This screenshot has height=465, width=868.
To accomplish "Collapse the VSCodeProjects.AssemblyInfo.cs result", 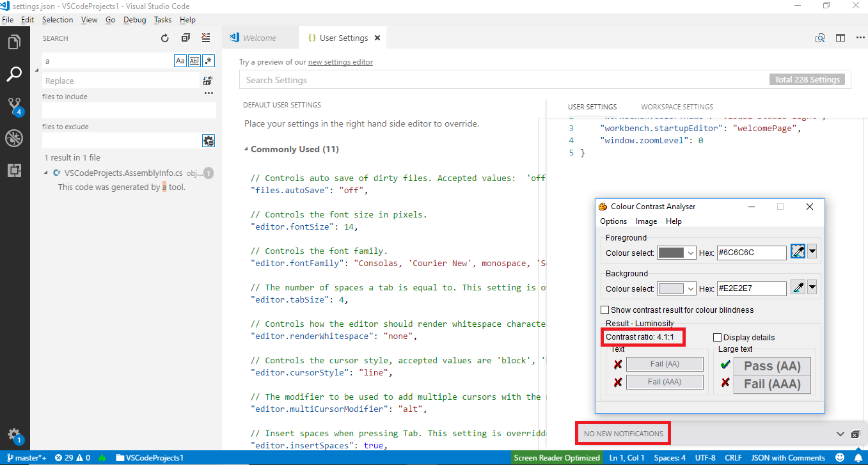I will 47,173.
